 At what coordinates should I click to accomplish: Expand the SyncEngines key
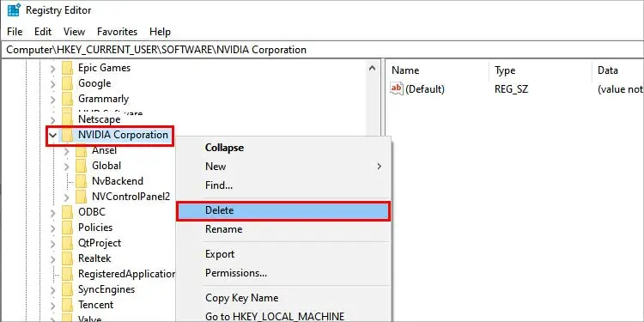point(52,289)
